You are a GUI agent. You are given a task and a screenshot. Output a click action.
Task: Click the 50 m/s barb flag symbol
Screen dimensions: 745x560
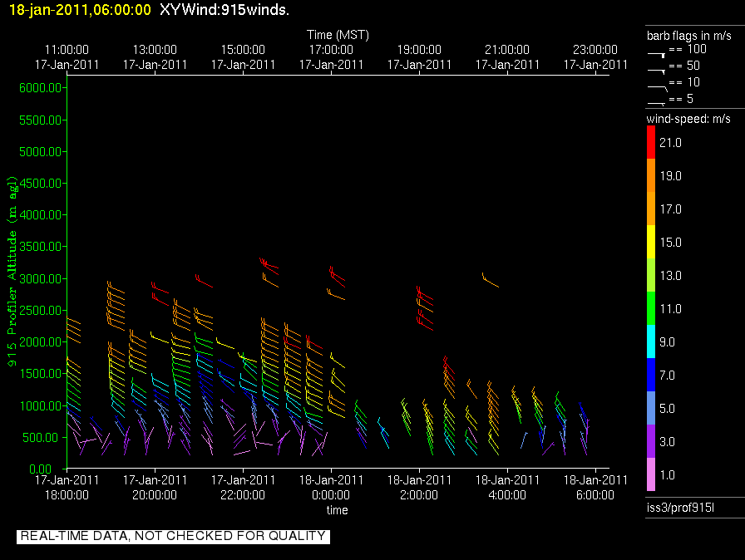(656, 71)
